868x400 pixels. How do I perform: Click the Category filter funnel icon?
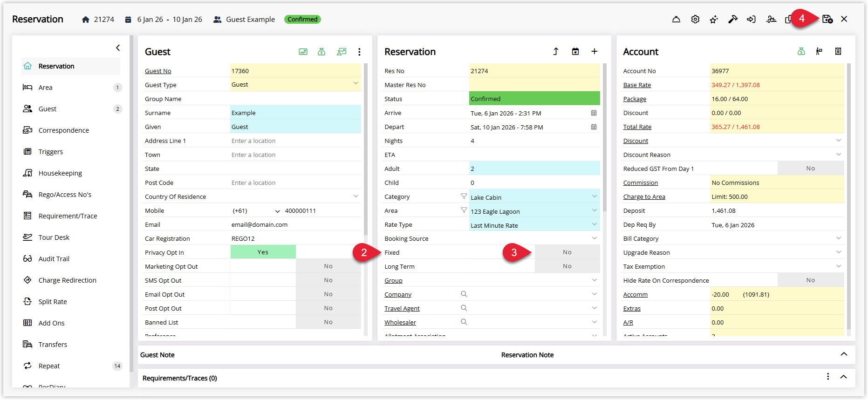click(464, 197)
